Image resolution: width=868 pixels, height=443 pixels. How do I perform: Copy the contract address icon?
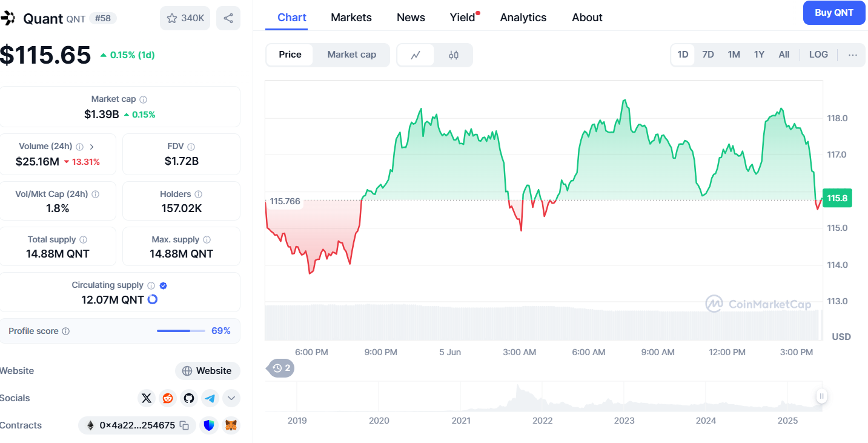(185, 426)
